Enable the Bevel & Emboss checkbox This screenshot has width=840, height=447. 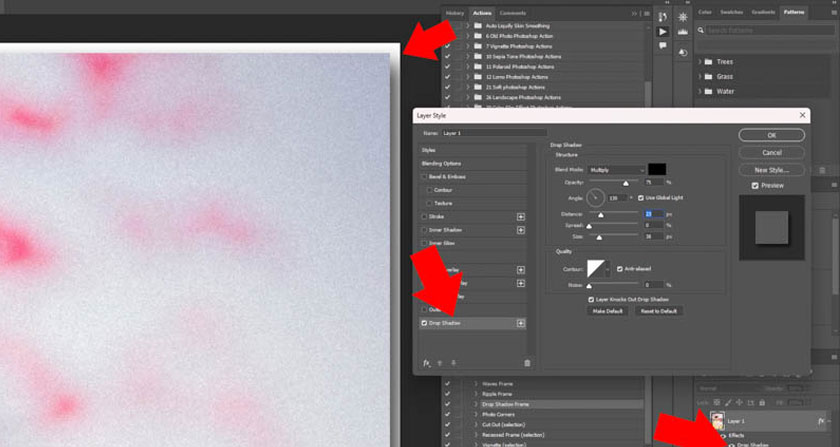coord(424,177)
